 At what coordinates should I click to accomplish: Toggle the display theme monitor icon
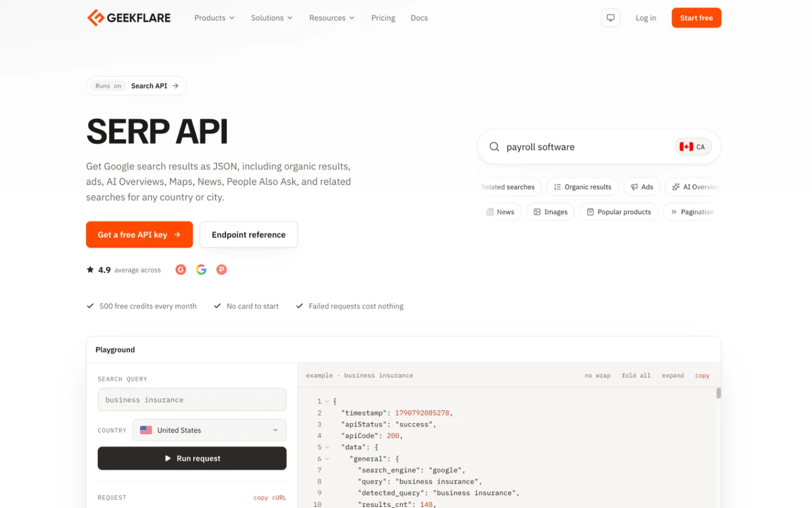pos(610,18)
